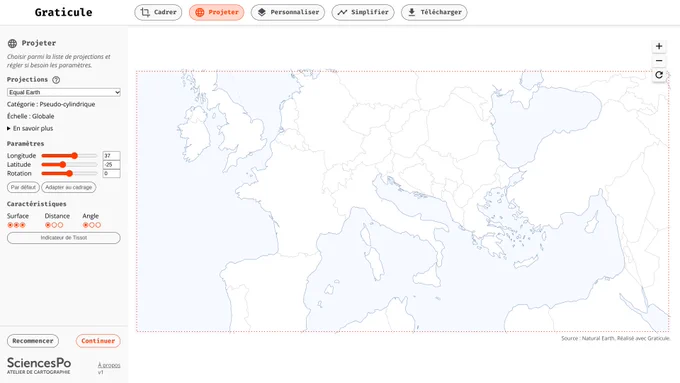This screenshot has width=680, height=383.
Task: Reset the map view with the refresh icon
Action: 659,75
